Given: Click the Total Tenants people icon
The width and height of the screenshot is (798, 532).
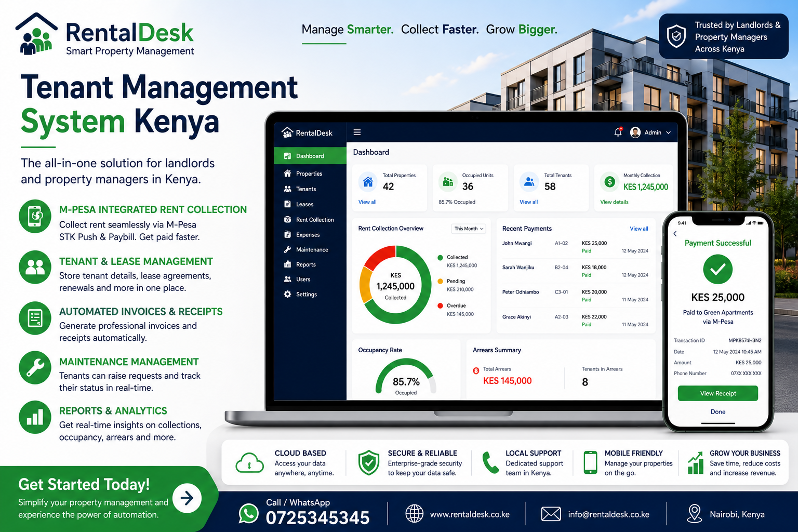Looking at the screenshot, I should 529,182.
